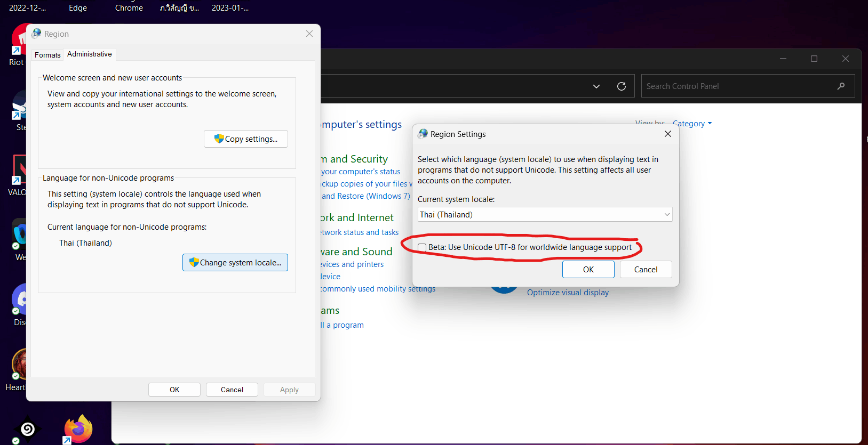
Task: Select the 2022-12 desktop item label
Action: pyautogui.click(x=27, y=8)
